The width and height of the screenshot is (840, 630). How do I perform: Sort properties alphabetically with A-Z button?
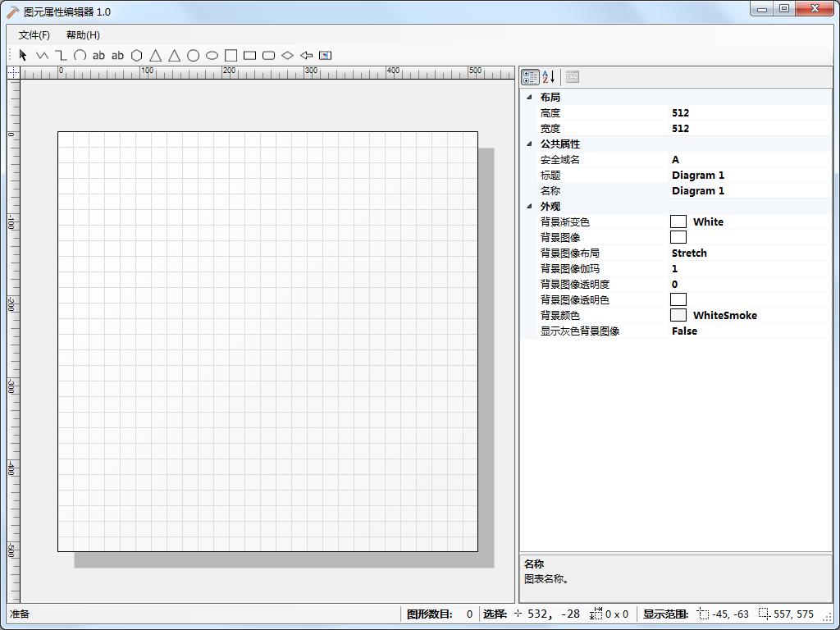(549, 77)
